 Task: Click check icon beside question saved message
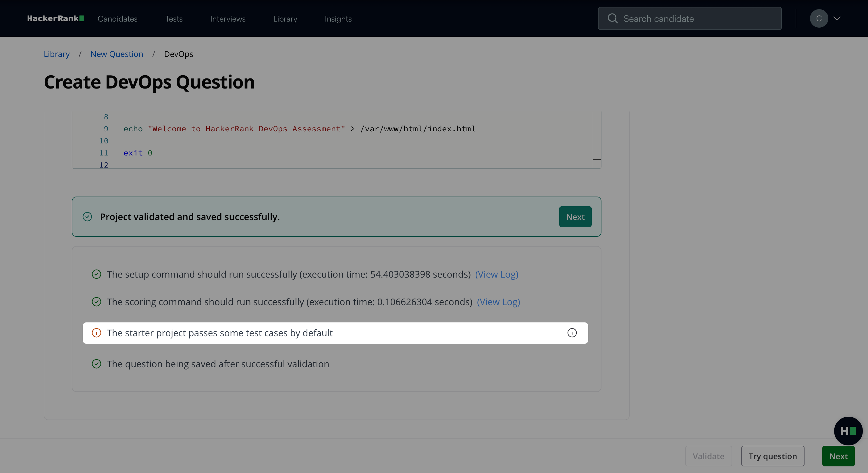97,364
